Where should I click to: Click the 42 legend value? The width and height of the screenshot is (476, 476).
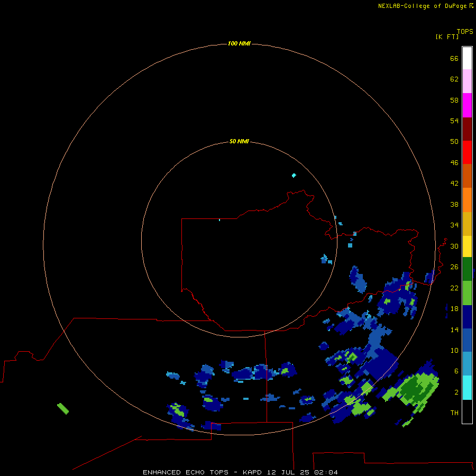tap(454, 183)
